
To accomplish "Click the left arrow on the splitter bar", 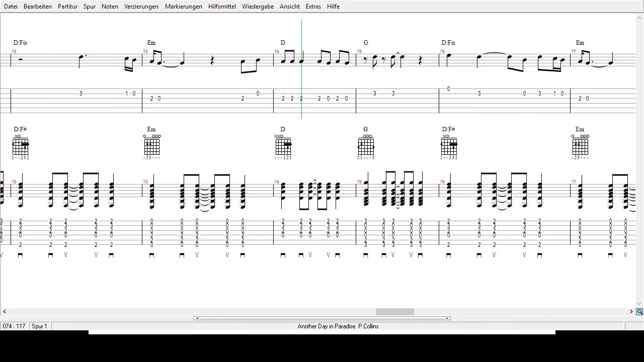I will click(197, 318).
